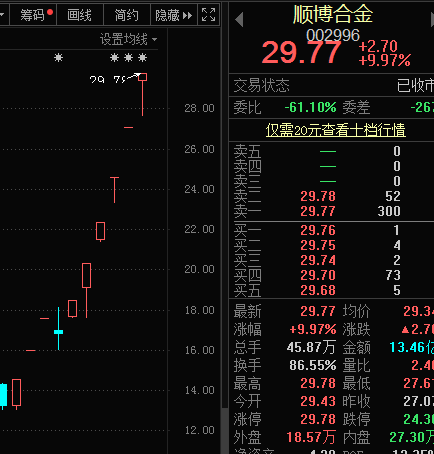This screenshot has height=454, width=434.
Task: Click 总手 value 45.87万
Action: [x=311, y=347]
